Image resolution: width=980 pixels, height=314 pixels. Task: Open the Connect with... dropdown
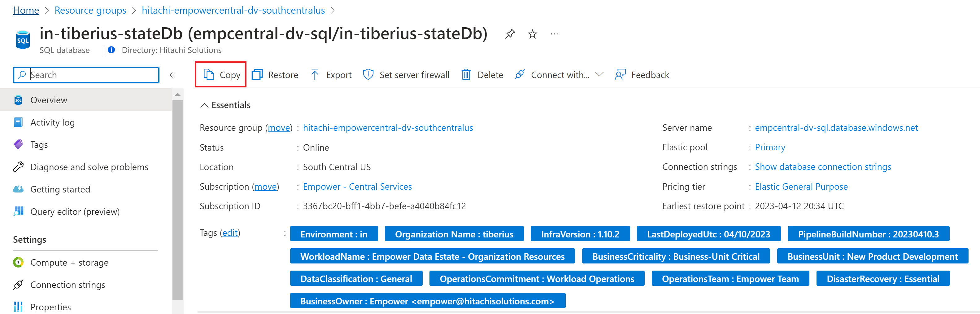(x=559, y=75)
